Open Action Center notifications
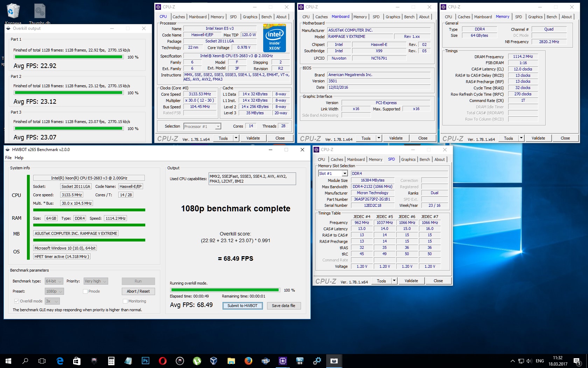This screenshot has width=588, height=368. [x=577, y=361]
